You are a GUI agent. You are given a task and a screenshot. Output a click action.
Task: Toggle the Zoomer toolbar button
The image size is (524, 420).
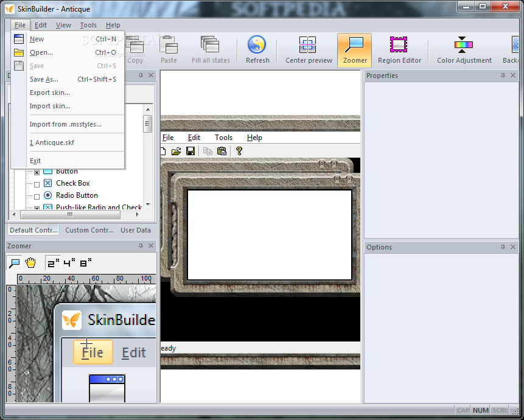click(354, 51)
